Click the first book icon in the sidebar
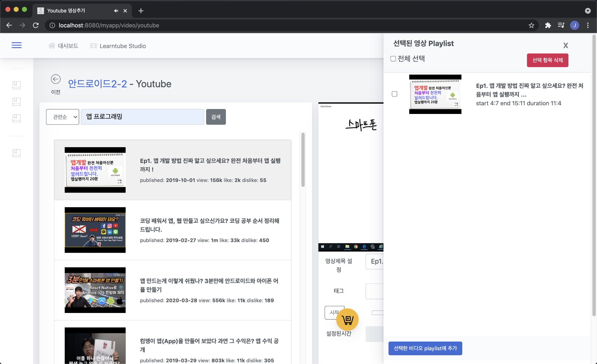Image resolution: width=597 pixels, height=364 pixels. 17,85
